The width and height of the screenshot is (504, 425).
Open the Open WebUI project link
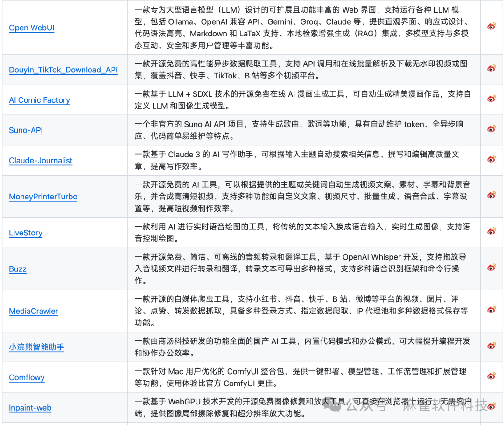click(x=31, y=28)
